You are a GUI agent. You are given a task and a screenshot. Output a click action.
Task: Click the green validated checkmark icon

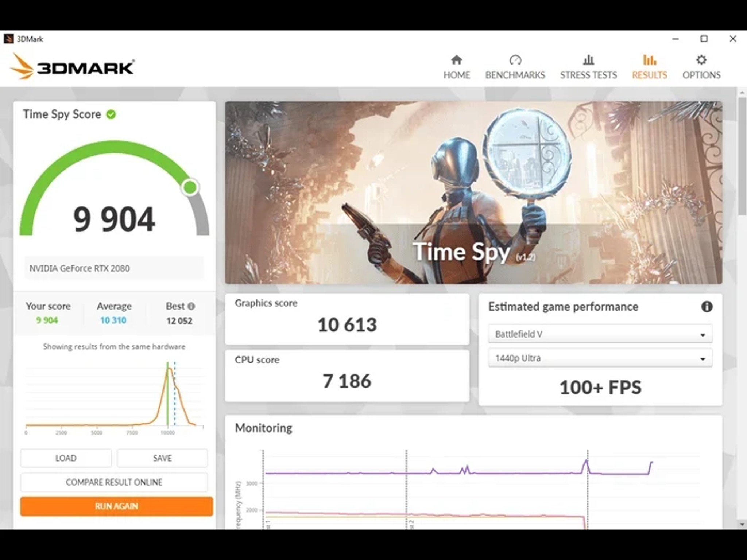111,114
